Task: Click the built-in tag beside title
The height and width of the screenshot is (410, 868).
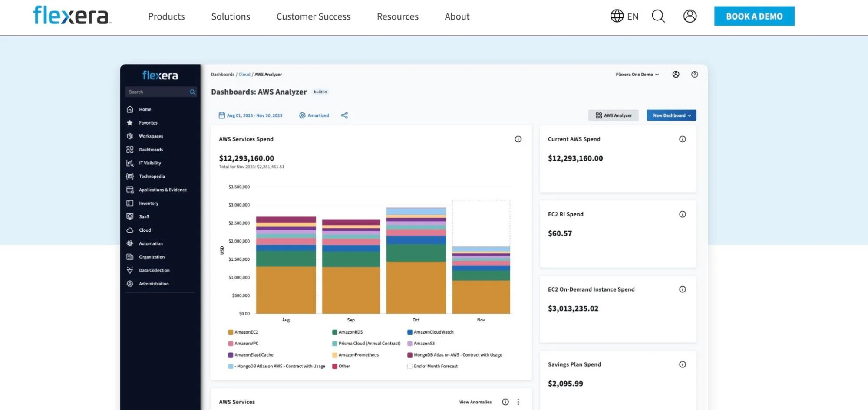Action: [x=320, y=92]
